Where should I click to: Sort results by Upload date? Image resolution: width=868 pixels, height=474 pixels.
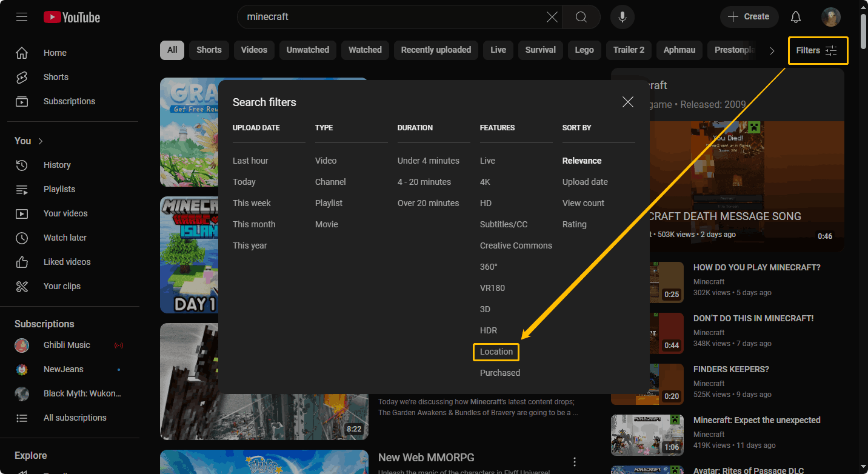click(585, 182)
